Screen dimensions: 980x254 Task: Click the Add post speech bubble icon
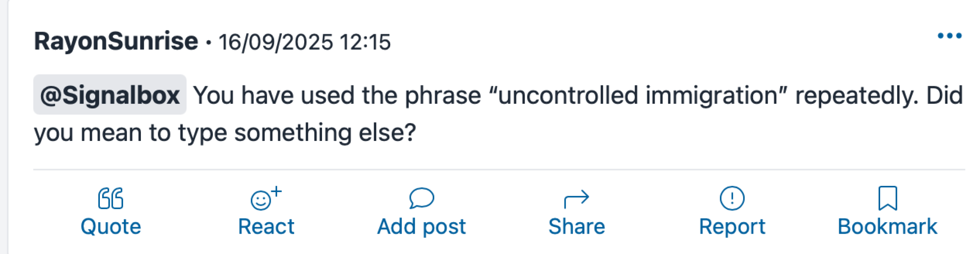(x=421, y=198)
